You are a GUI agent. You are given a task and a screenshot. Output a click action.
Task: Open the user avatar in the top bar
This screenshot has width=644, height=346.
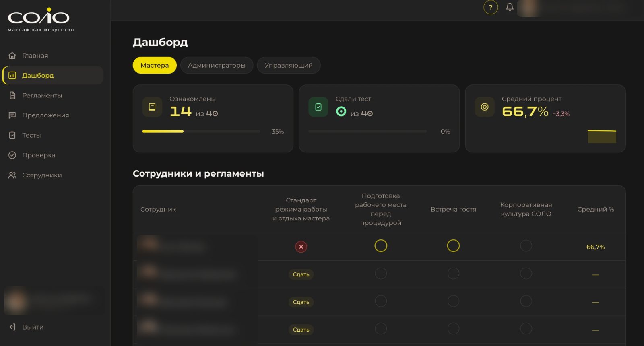point(528,8)
